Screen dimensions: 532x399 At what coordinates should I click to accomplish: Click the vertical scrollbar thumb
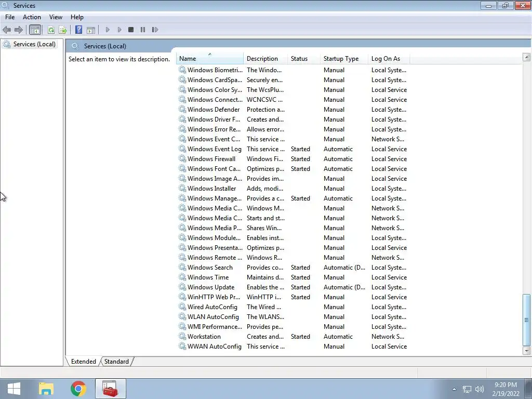(x=527, y=320)
